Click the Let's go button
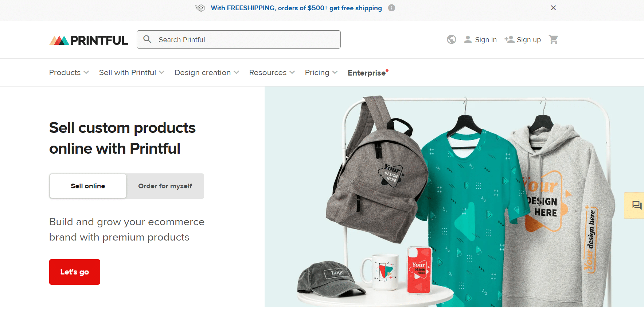 point(74,272)
